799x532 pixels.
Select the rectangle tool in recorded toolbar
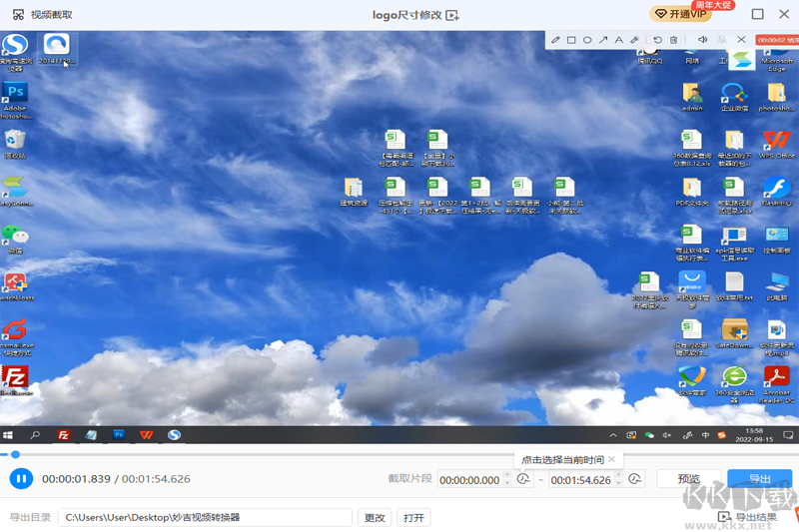[x=571, y=40]
